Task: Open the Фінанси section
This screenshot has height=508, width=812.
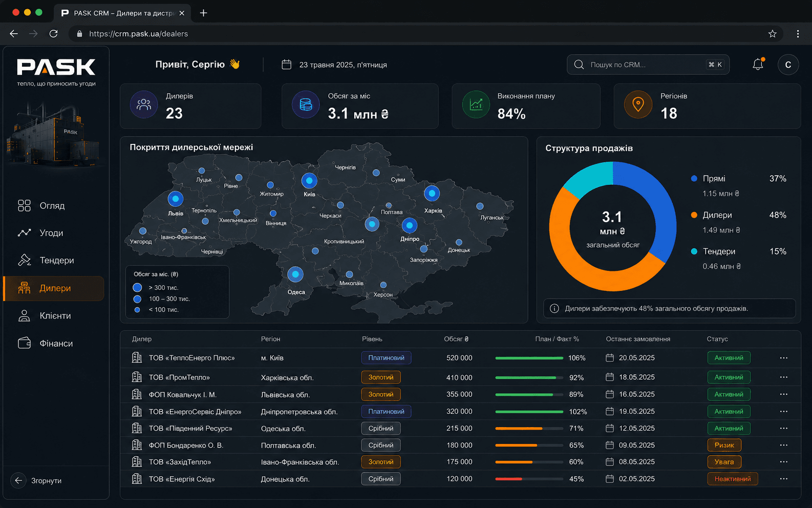Action: click(54, 343)
